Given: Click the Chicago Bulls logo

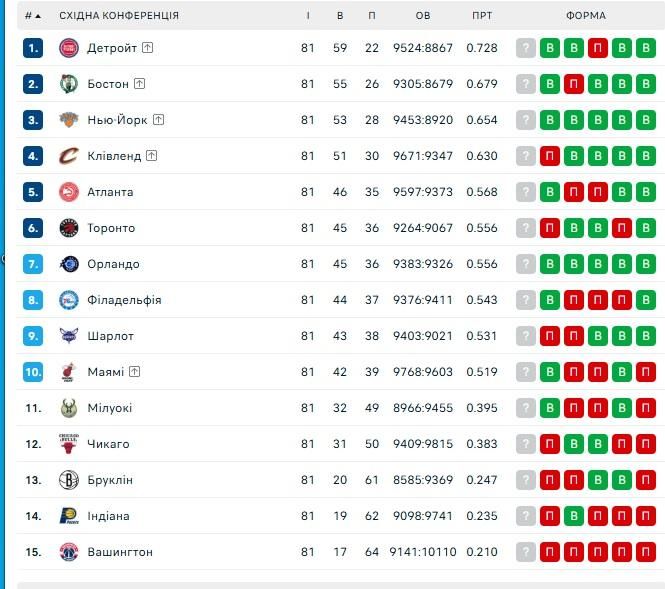Looking at the screenshot, I should pos(68,444).
